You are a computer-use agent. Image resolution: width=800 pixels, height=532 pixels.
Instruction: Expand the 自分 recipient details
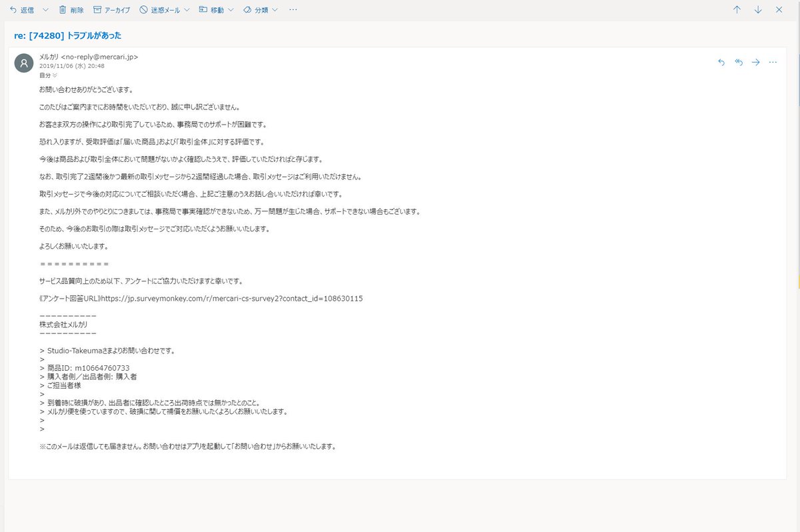point(49,75)
